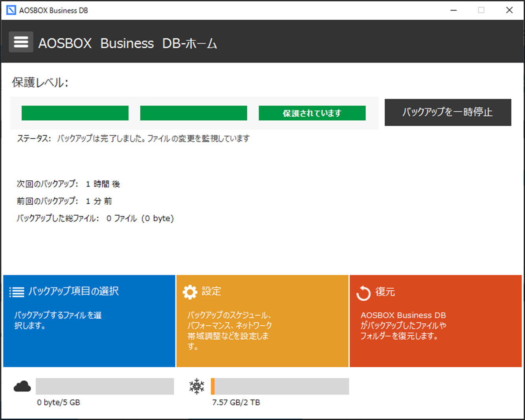Screen dimensions: 525x420
Task: Click the cold storage usage bar
Action: coord(280,386)
